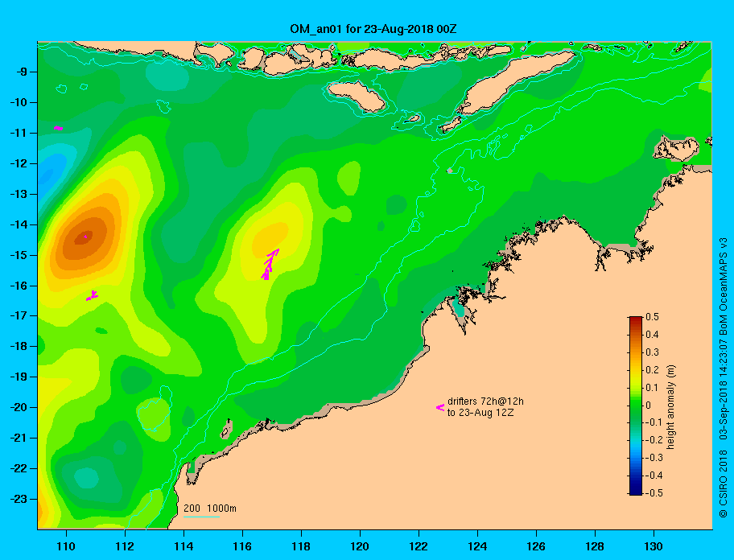This screenshot has height=560, width=734.
Task: Click the magenta drifter legend arrow icon
Action: pos(440,407)
